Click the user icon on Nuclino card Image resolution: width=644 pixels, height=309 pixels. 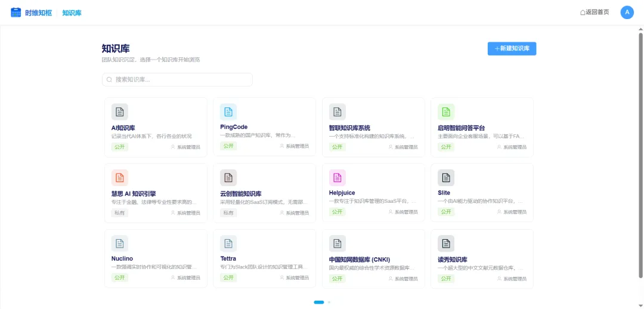point(173,278)
